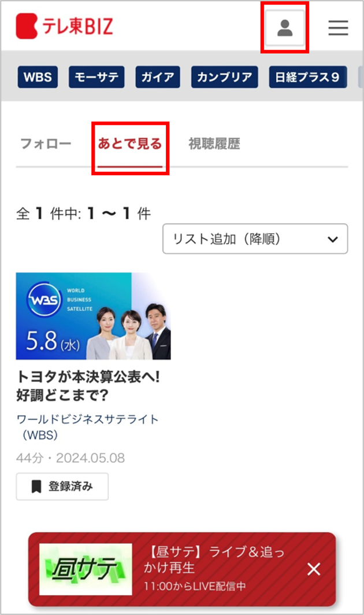The height and width of the screenshot is (615, 364).
Task: Click the 昼サテ thumbnail in live banner
Action: [86, 569]
